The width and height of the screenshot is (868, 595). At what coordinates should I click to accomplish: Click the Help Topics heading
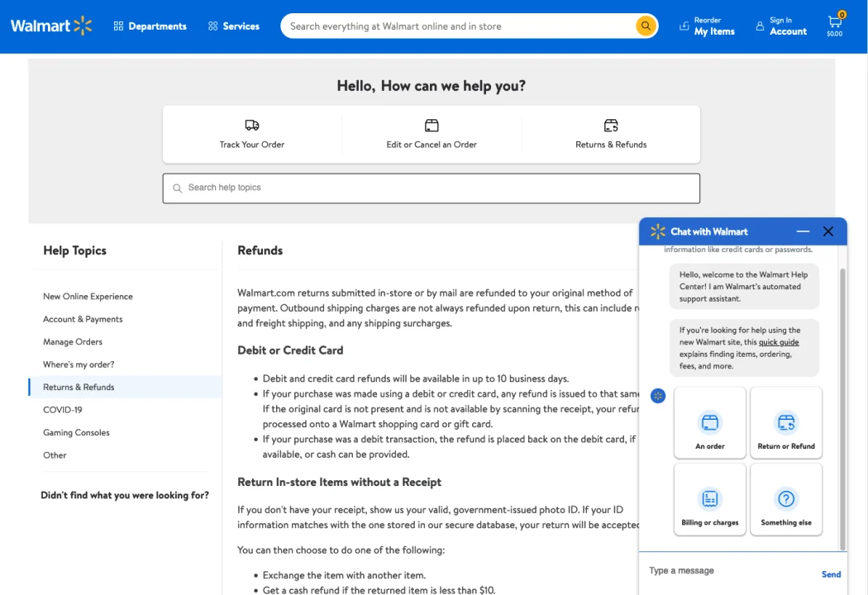pos(74,250)
